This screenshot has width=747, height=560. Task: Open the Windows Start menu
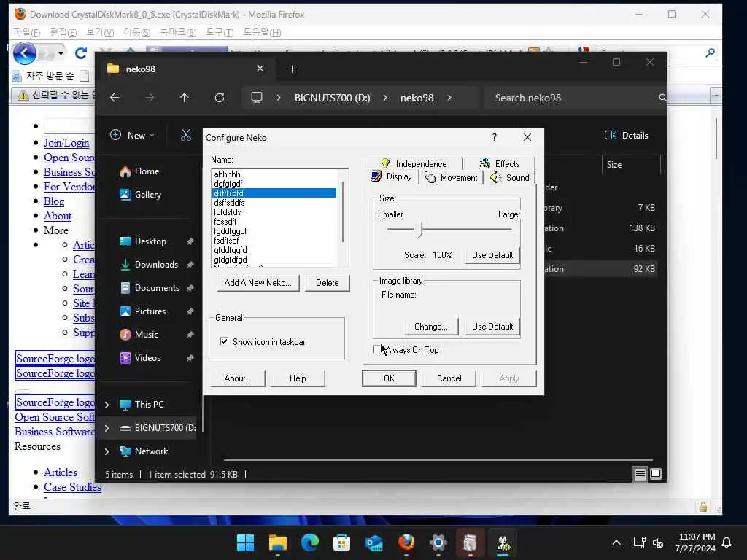245,542
